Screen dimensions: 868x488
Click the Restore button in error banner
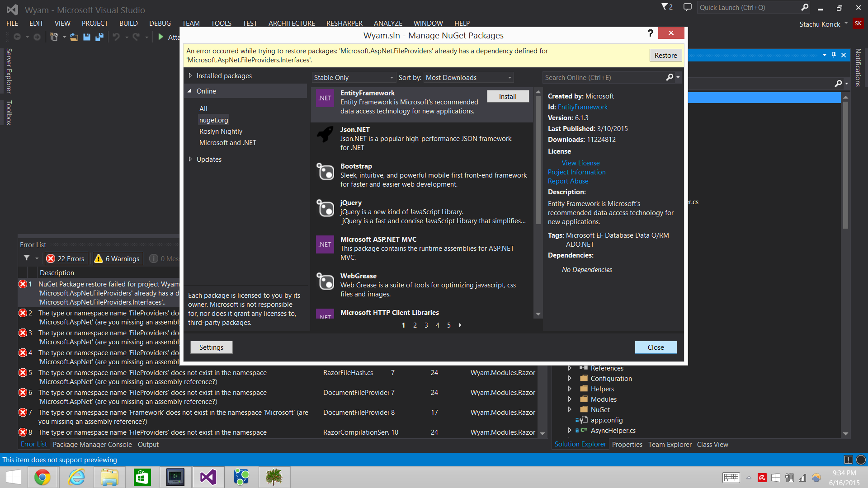[666, 55]
